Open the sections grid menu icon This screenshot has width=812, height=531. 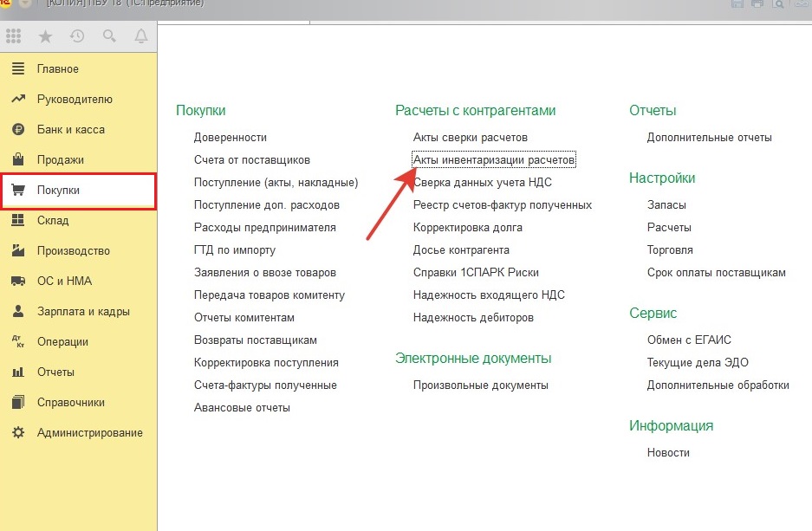[13, 36]
